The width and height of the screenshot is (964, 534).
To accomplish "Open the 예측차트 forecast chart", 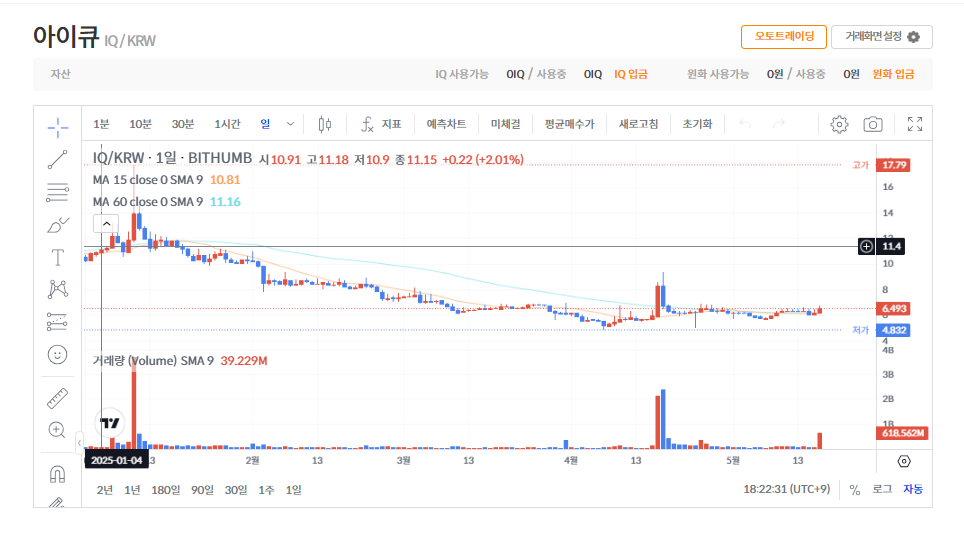I will pyautogui.click(x=446, y=124).
